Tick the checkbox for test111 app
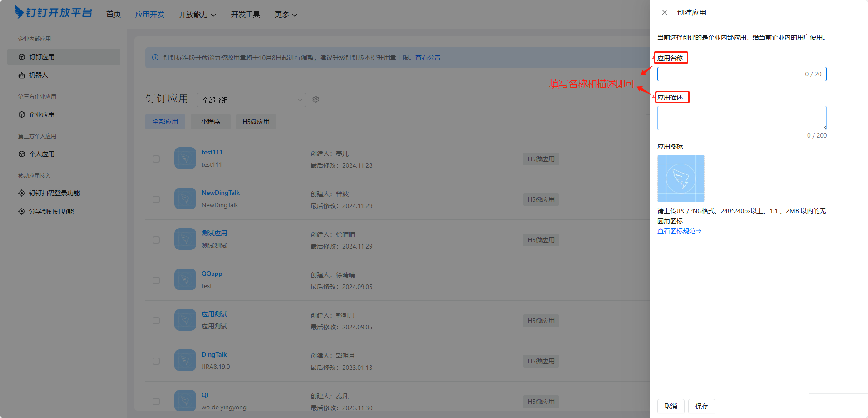Viewport: 868px width, 418px height. tap(156, 159)
